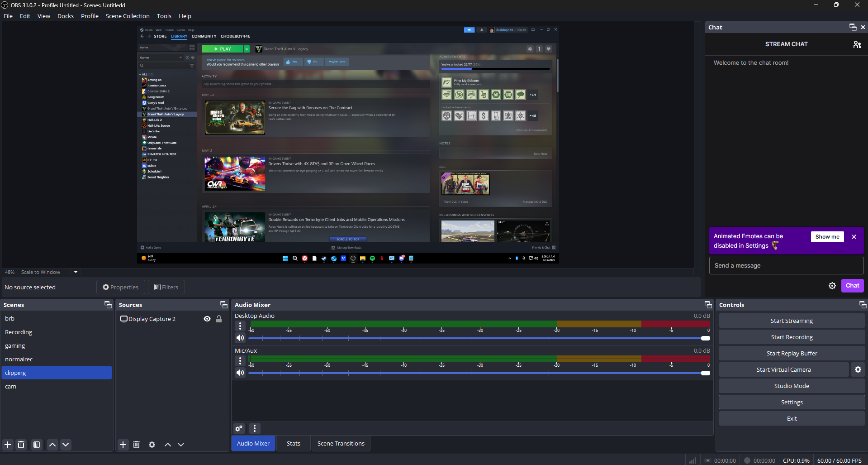Open Virtual Camera settings gear
The image size is (868, 465).
(858, 369)
